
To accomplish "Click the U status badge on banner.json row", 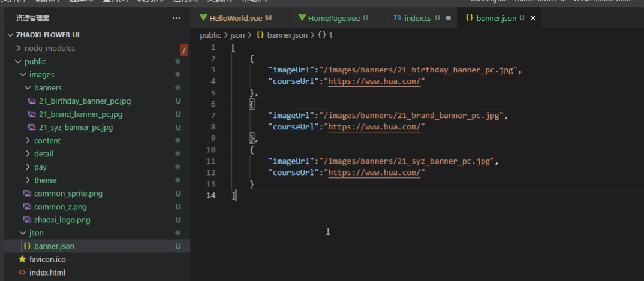I will pos(178,246).
